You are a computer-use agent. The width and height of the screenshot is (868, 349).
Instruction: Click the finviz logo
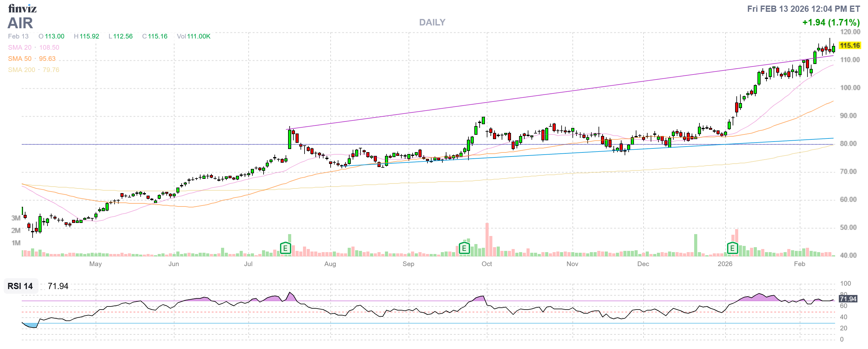pos(22,8)
